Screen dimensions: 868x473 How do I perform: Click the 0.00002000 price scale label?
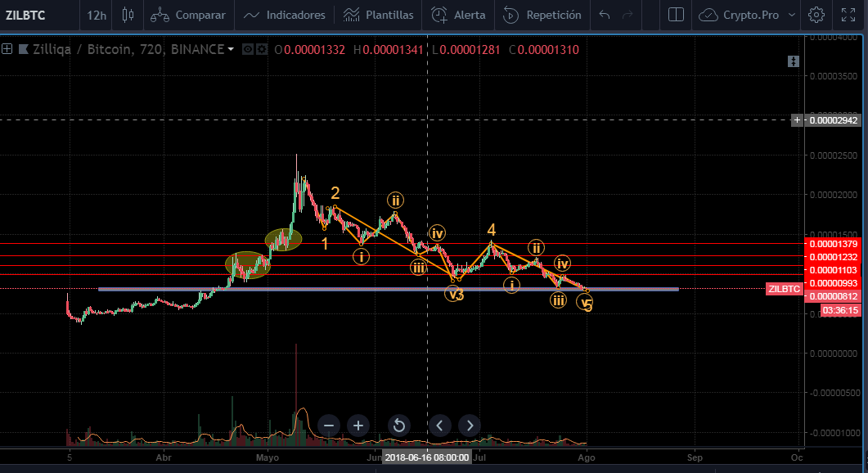point(834,195)
